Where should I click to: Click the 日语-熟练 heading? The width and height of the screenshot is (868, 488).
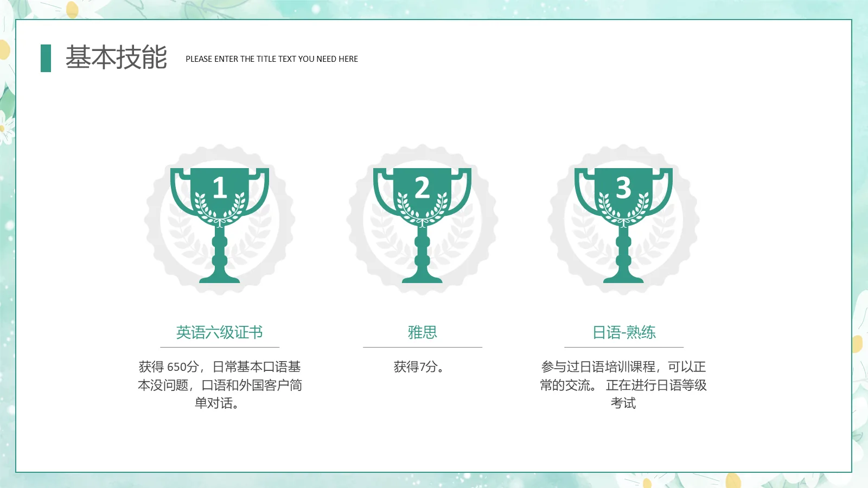624,332
